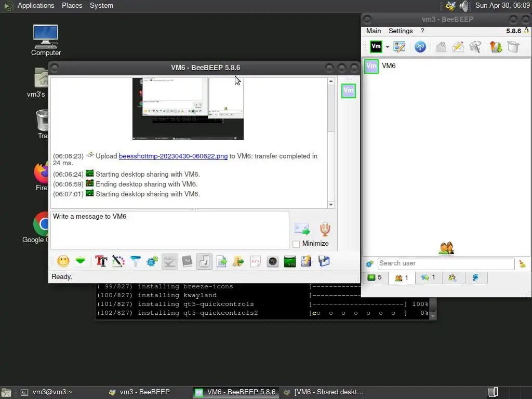Open the Applications menu in top panel
This screenshot has height=399, width=532.
(x=36, y=5)
